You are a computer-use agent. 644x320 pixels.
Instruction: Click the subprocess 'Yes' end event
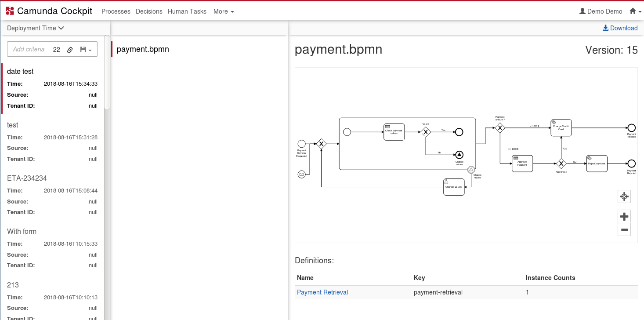[x=459, y=131]
